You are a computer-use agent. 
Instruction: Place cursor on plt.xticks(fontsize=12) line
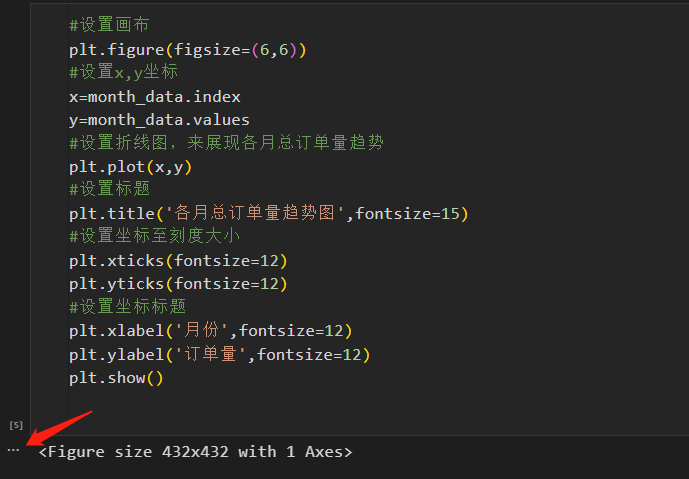click(178, 261)
